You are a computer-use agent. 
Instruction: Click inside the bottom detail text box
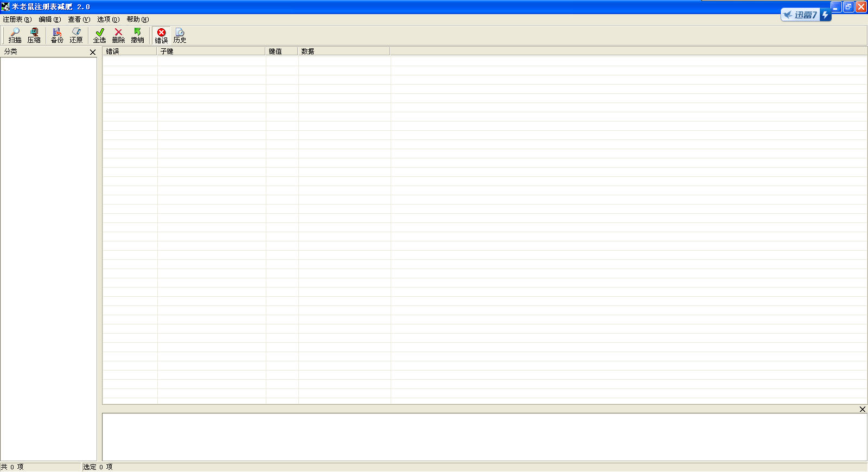tap(484, 437)
